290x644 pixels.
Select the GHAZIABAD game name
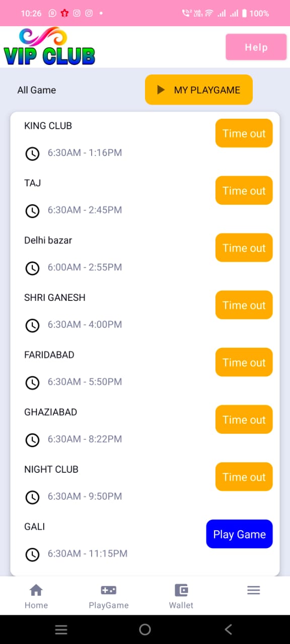click(x=51, y=412)
